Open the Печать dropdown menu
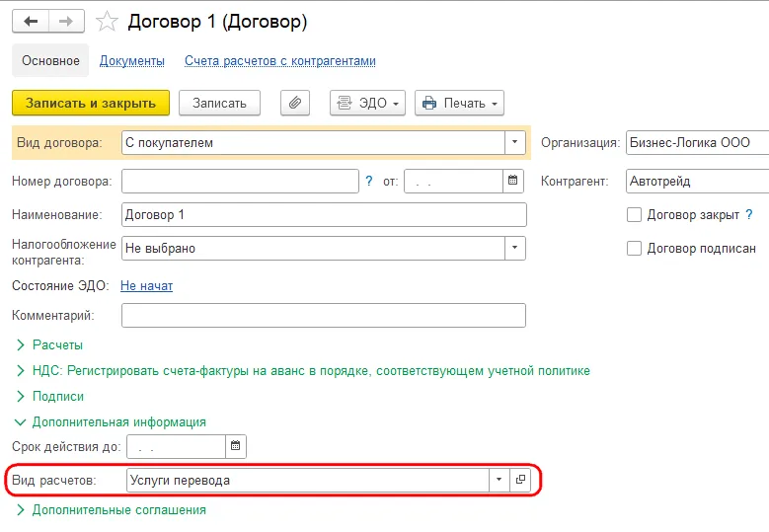This screenshot has height=532, width=769. (460, 103)
